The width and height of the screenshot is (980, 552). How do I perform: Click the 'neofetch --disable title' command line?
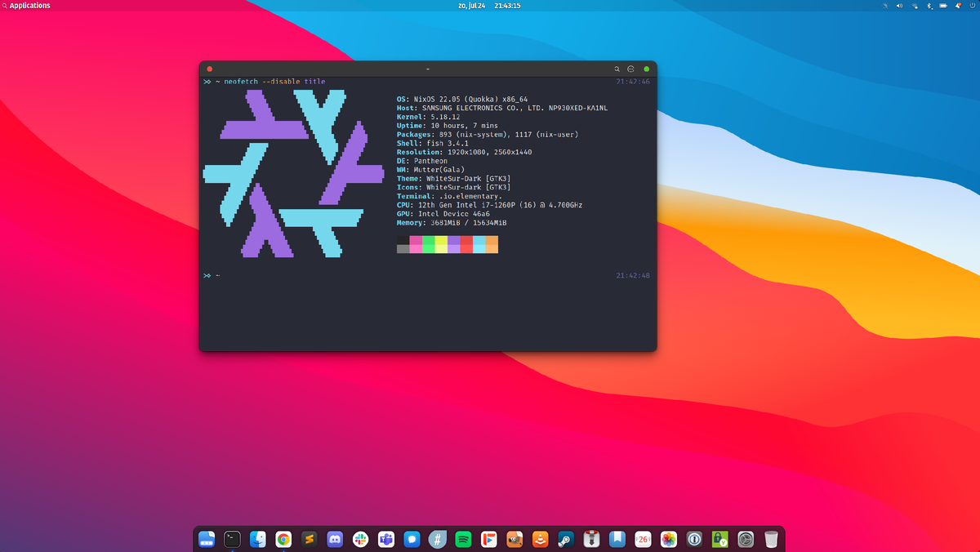click(274, 82)
